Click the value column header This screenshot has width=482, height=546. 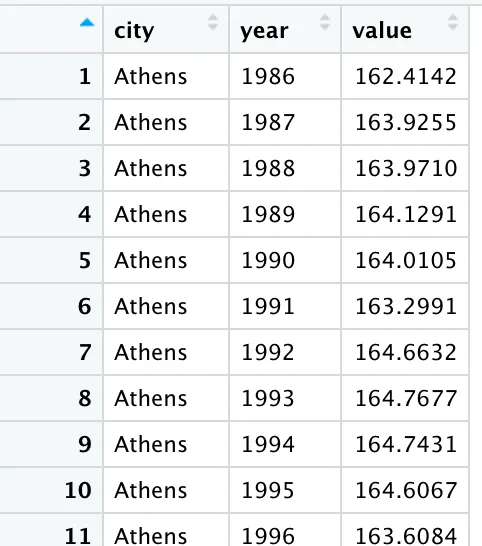405,30
